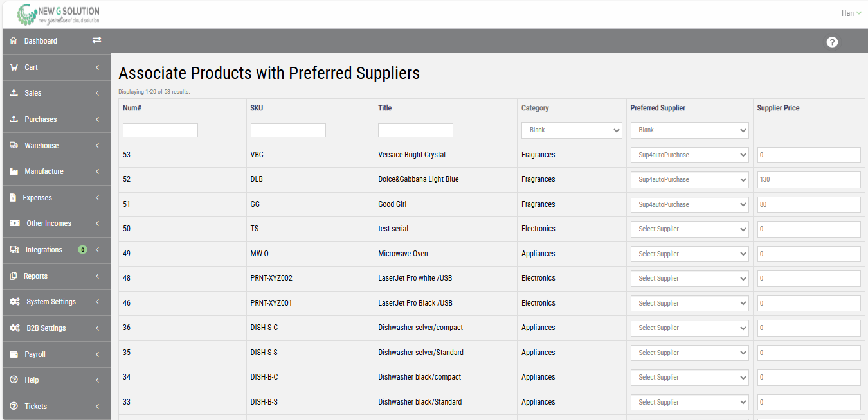This screenshot has height=420, width=868.
Task: Open help via top-right question mark icon
Action: coord(832,42)
